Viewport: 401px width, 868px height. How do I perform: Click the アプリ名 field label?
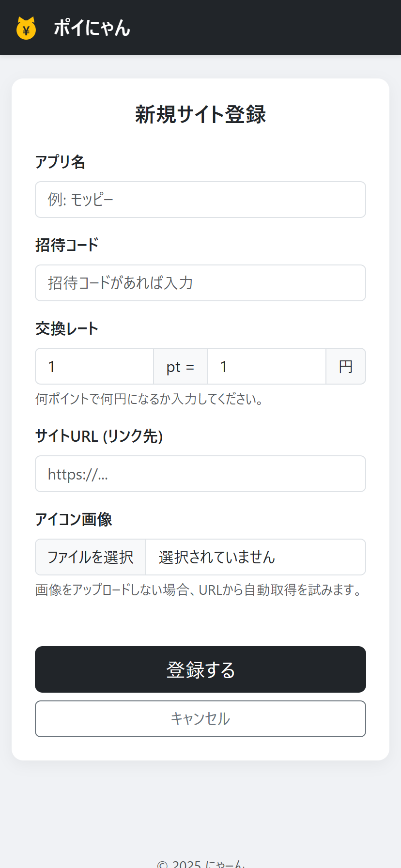[60, 163]
